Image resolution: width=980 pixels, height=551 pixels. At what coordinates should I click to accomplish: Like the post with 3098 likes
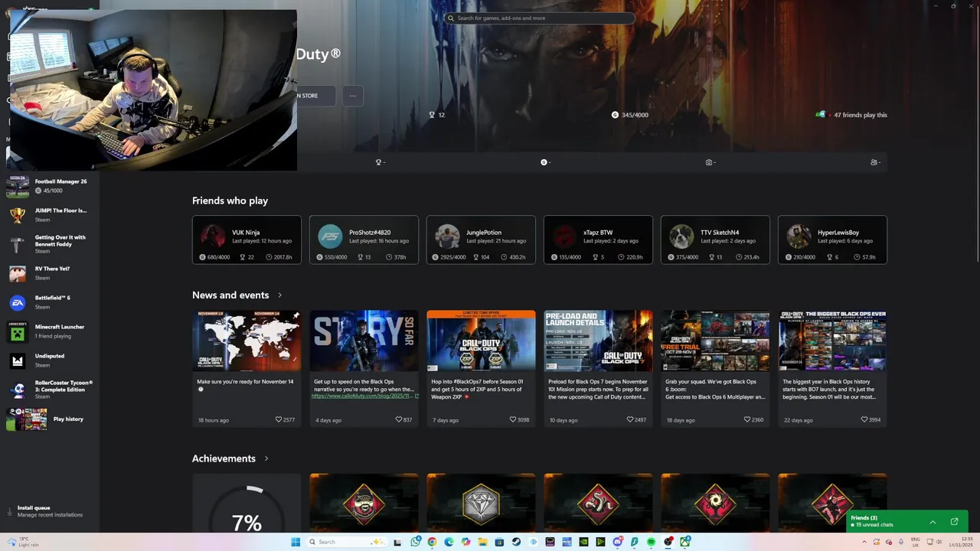(x=513, y=419)
